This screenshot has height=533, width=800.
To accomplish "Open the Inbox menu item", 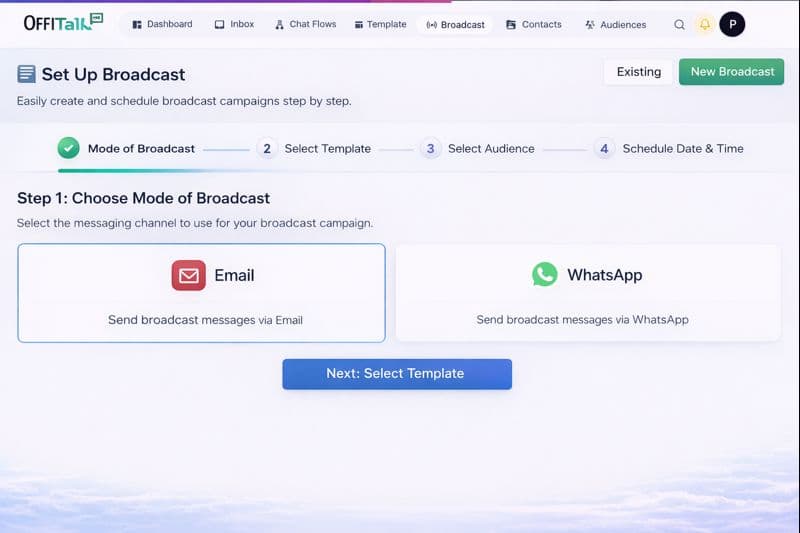I will 234,24.
